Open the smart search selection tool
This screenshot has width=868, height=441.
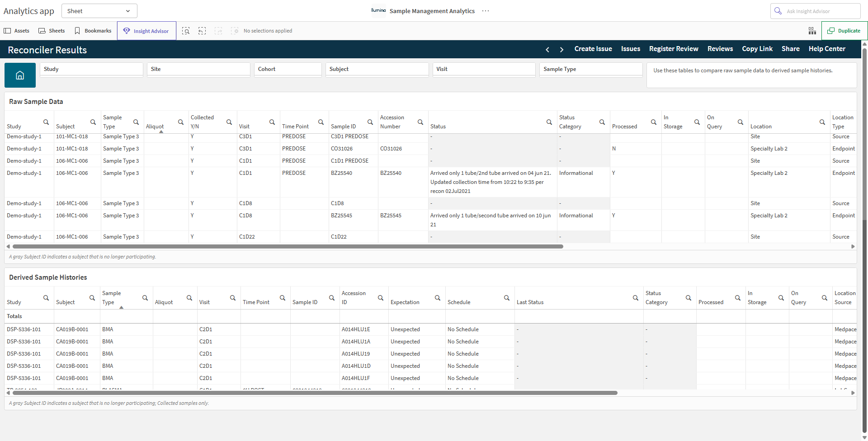coord(186,31)
